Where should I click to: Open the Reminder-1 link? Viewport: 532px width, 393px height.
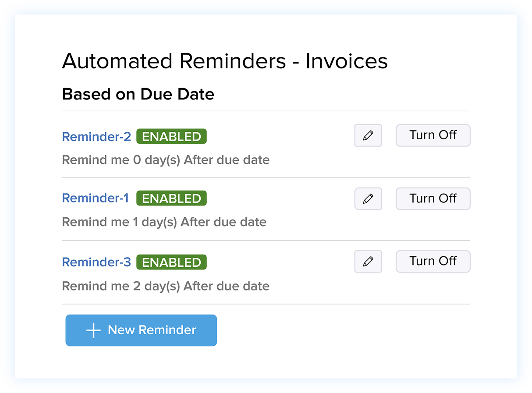pyautogui.click(x=95, y=198)
